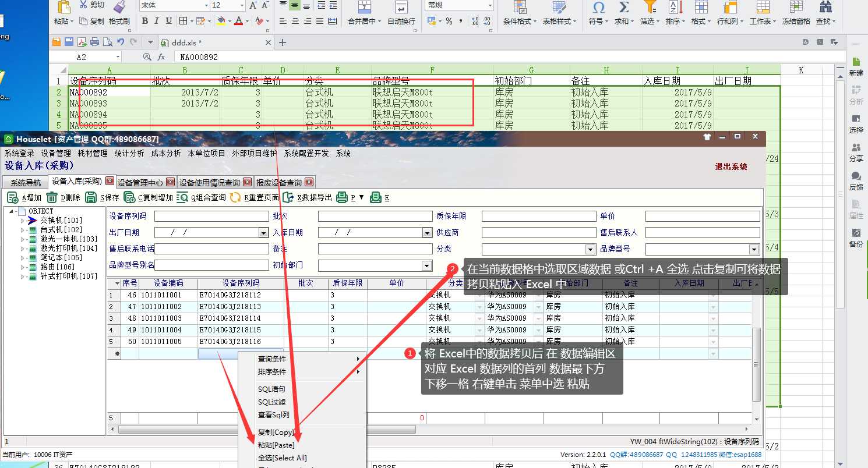Open the 统计分析 menu
The width and height of the screenshot is (868, 468).
click(x=129, y=153)
